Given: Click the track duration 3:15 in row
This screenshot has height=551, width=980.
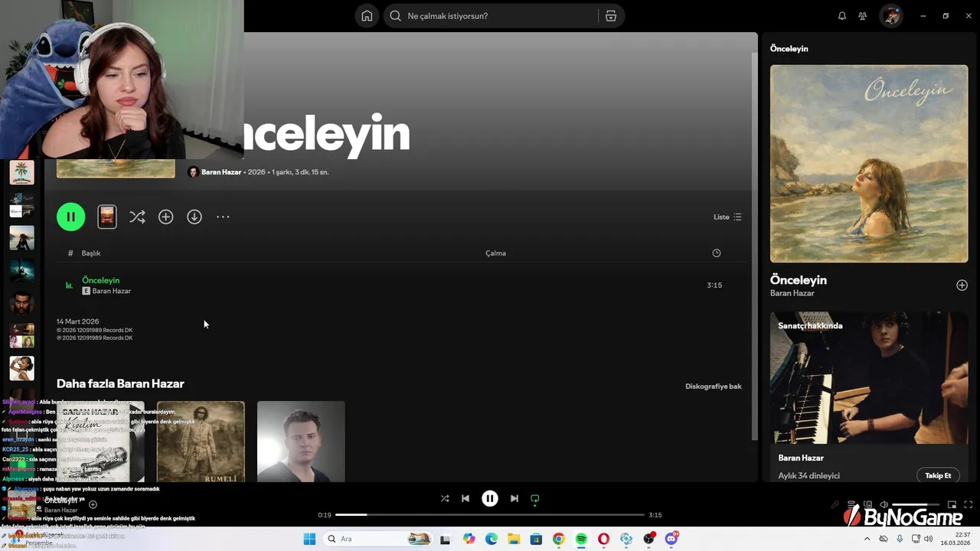Looking at the screenshot, I should pyautogui.click(x=714, y=285).
